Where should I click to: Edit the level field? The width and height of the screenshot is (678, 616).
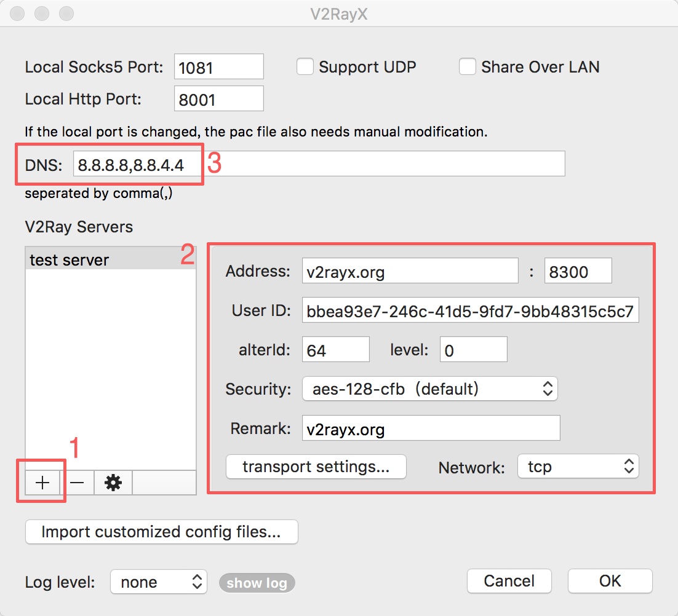[x=474, y=349]
